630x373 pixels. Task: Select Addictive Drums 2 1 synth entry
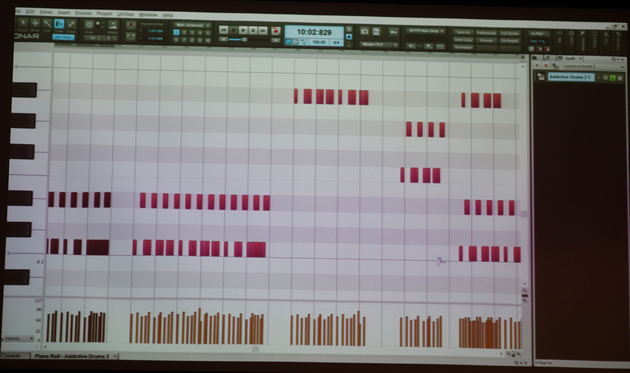570,77
